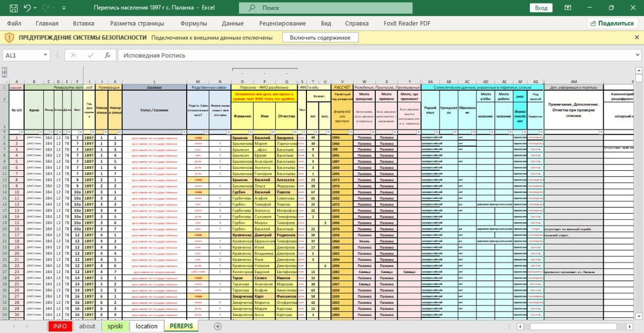644x333 pixels.
Task: Open the Ribbon Display Options icon
Action: tap(568, 8)
